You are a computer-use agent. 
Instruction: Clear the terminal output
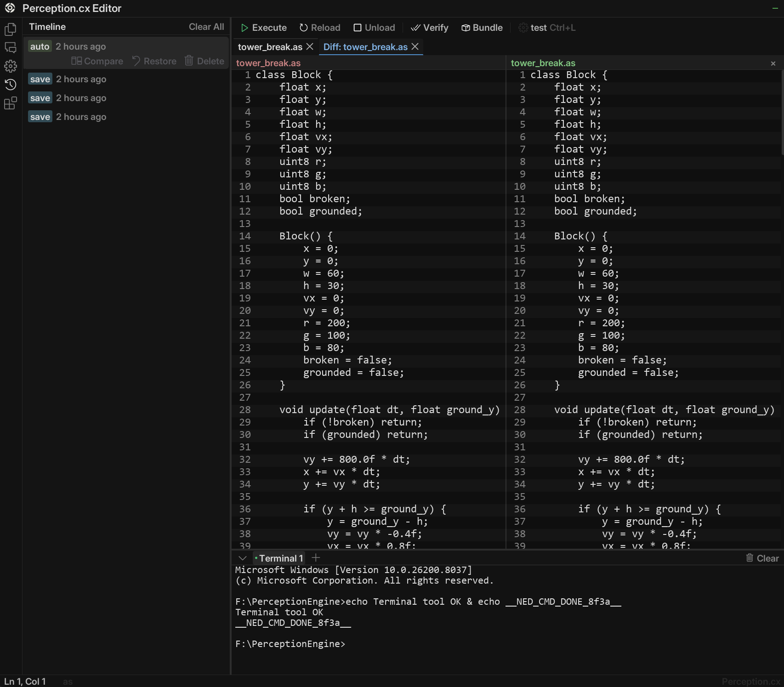coord(762,558)
